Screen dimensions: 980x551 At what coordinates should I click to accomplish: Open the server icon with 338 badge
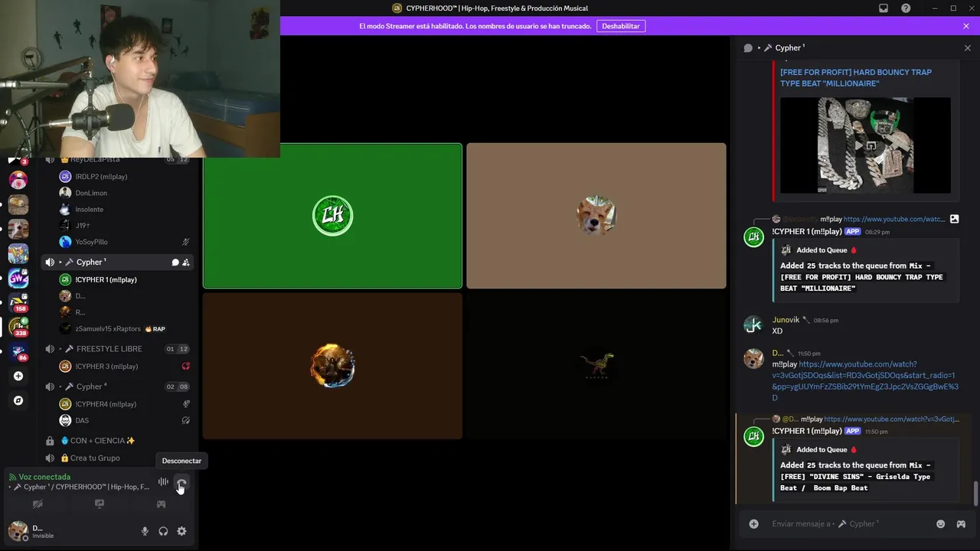coord(18,327)
